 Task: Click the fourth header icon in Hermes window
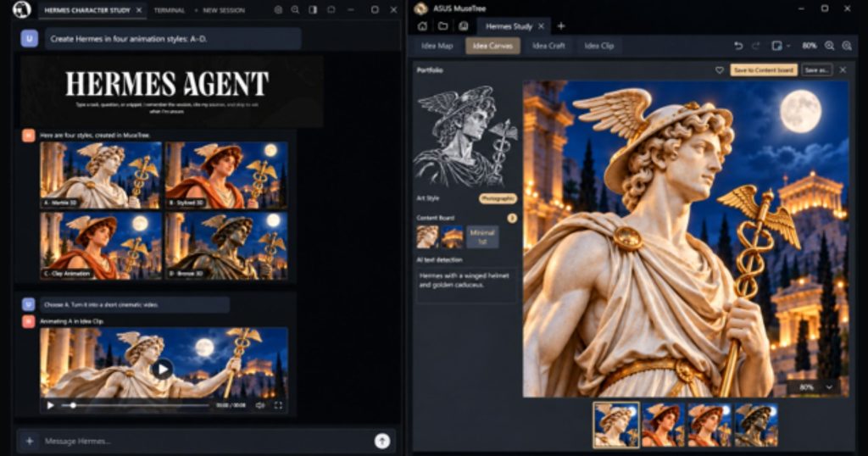coord(331,10)
